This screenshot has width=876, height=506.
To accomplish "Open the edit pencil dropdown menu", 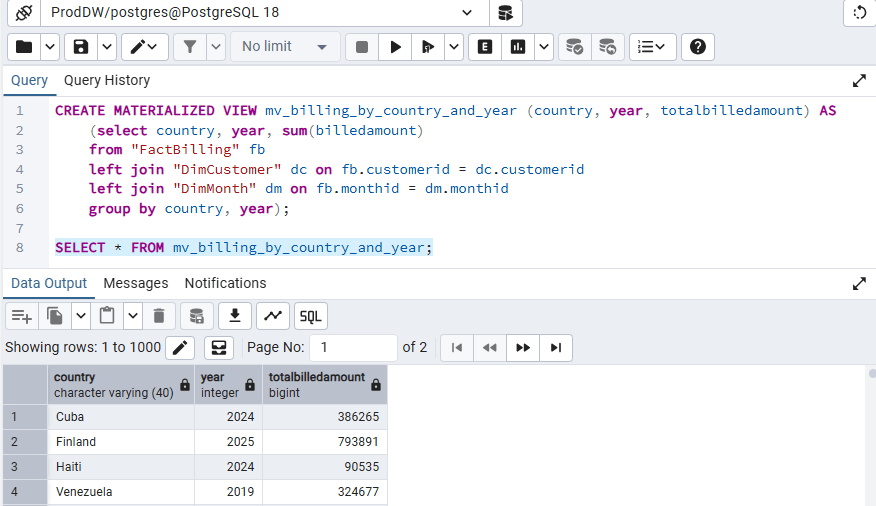I will coord(144,47).
